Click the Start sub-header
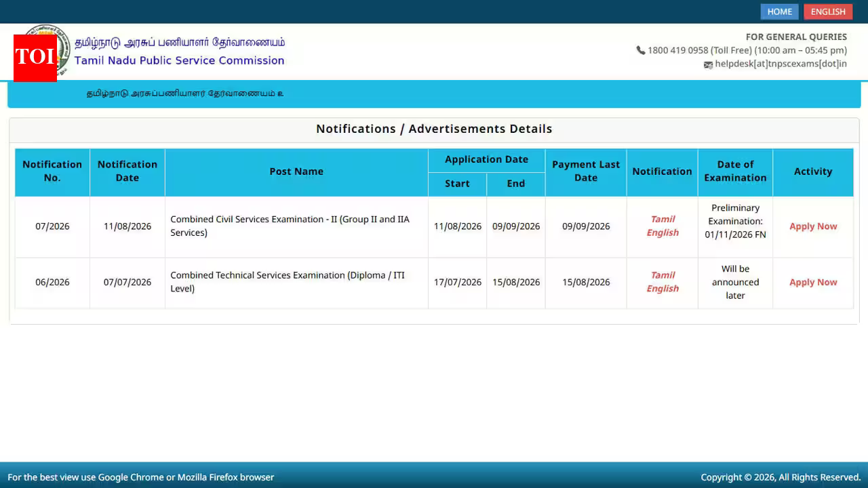 (x=457, y=184)
